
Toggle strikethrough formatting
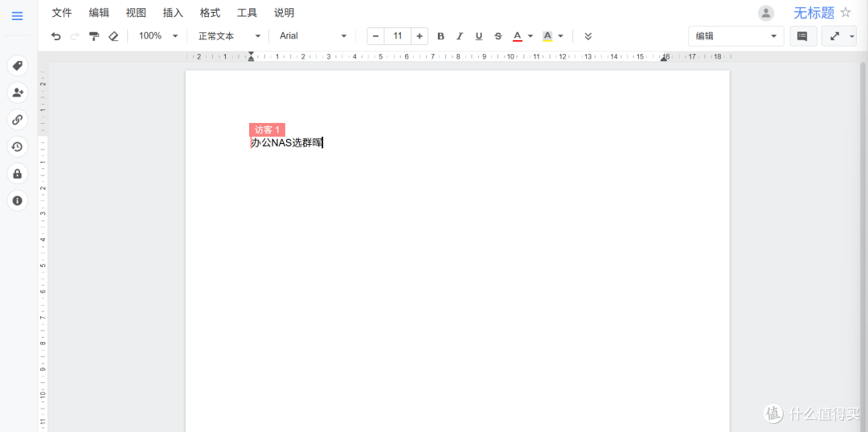coord(498,36)
